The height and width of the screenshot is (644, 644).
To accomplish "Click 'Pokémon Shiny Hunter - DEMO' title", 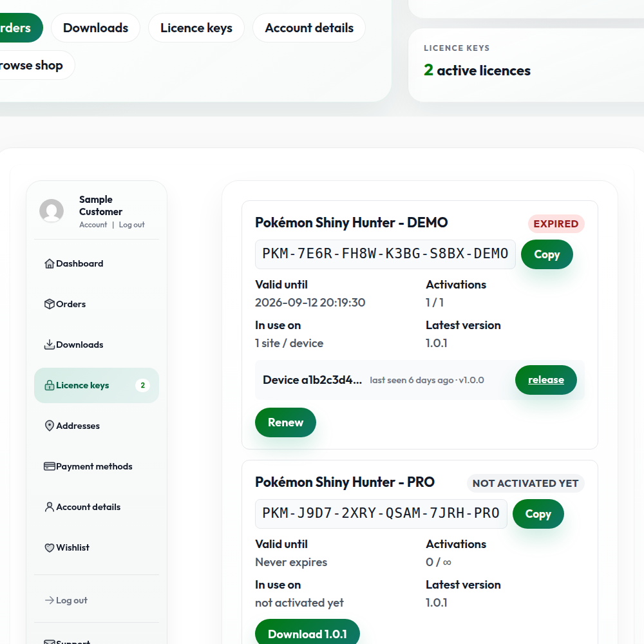I will click(x=351, y=223).
